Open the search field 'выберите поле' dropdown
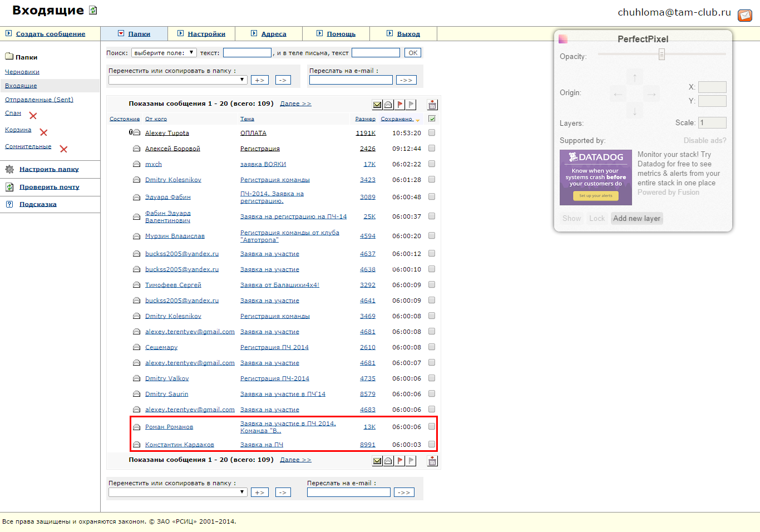Image resolution: width=760 pixels, height=532 pixels. click(164, 53)
